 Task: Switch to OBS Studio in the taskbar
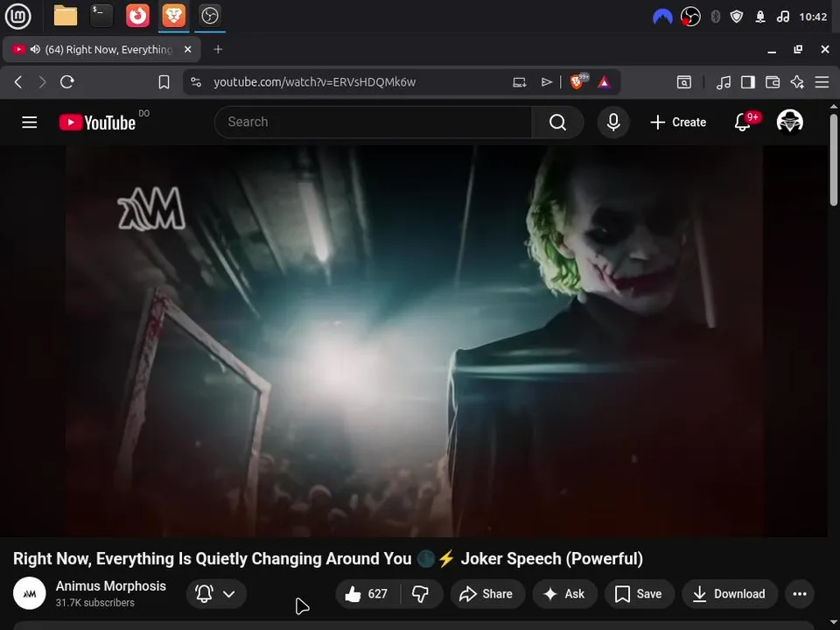coord(209,16)
